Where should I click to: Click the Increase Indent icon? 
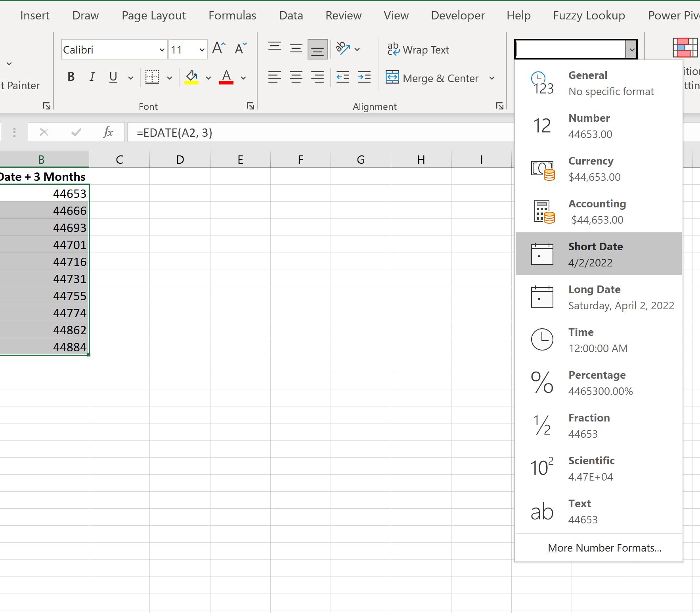click(x=364, y=77)
